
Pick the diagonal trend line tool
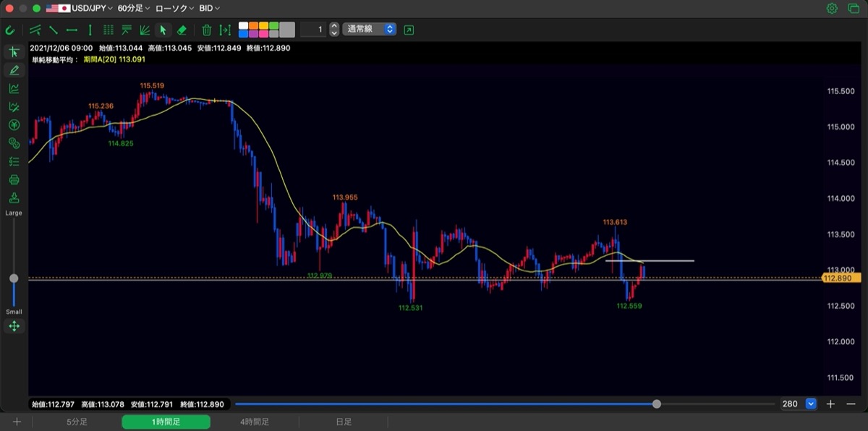coord(54,30)
